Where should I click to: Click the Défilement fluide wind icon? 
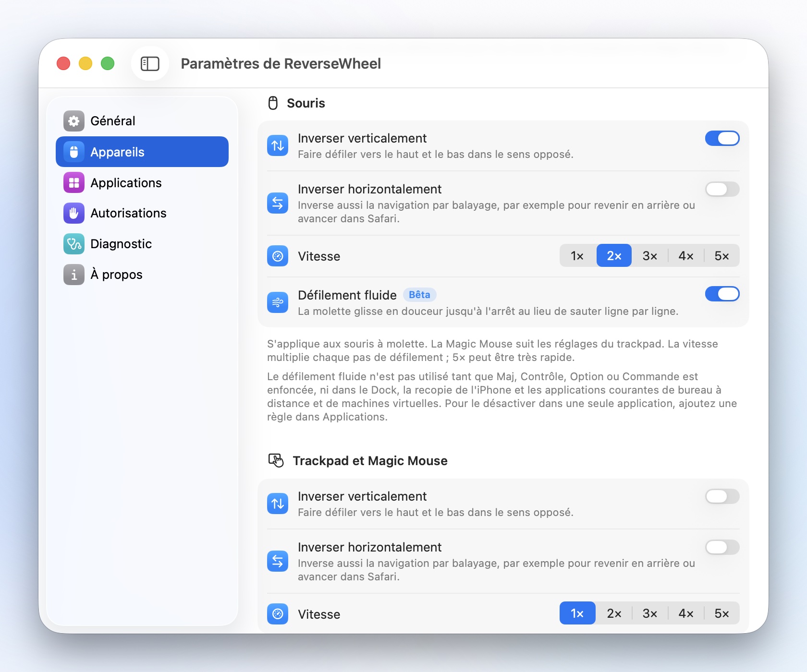pyautogui.click(x=278, y=302)
